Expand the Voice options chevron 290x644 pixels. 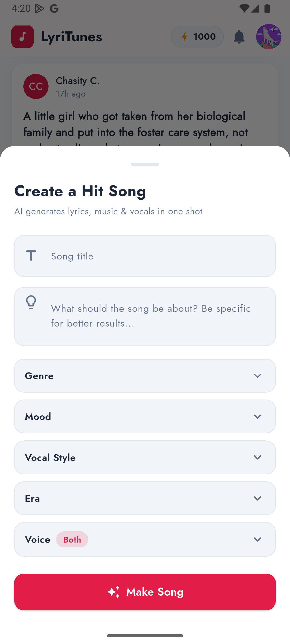tap(257, 539)
